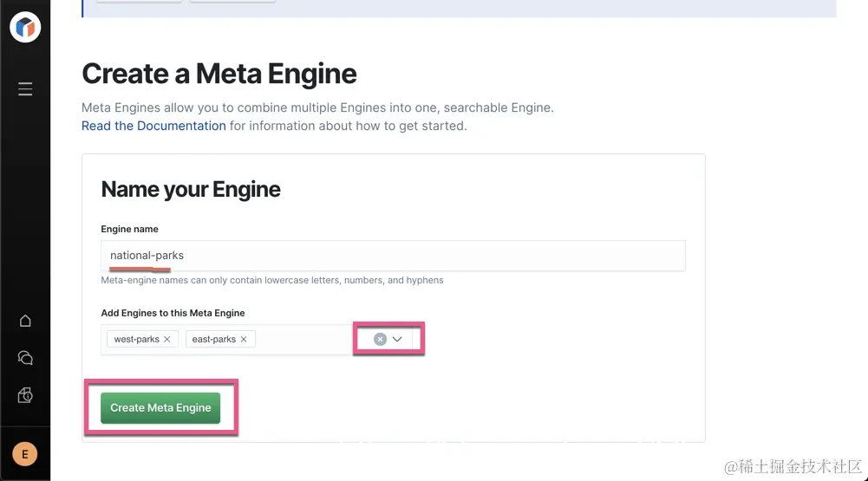Viewport: 868px width, 481px height.
Task: Click the Add Engines to this Meta Engine label
Action: 173,313
